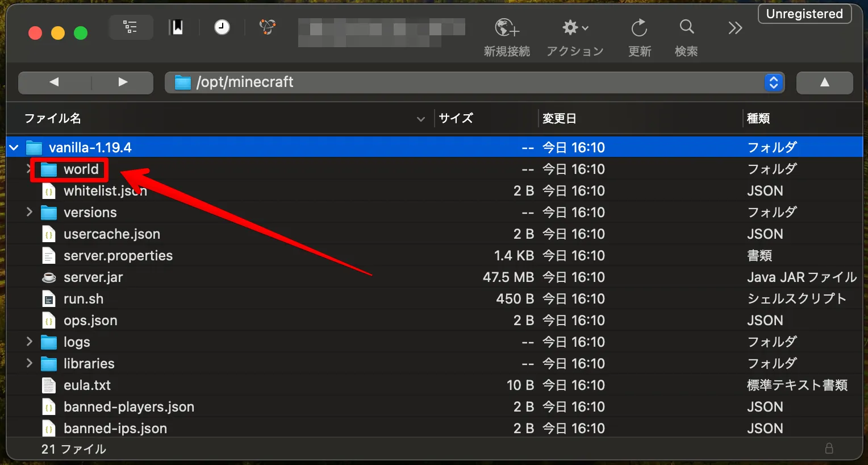Click the eula.txt text file icon
Viewport: 868px width, 465px height.
(x=49, y=385)
